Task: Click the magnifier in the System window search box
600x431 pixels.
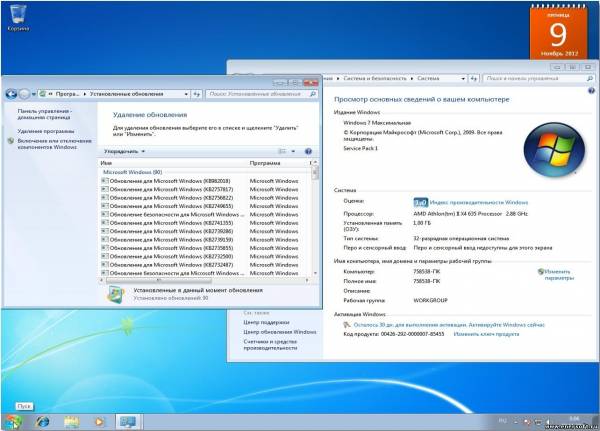Action: 590,78
